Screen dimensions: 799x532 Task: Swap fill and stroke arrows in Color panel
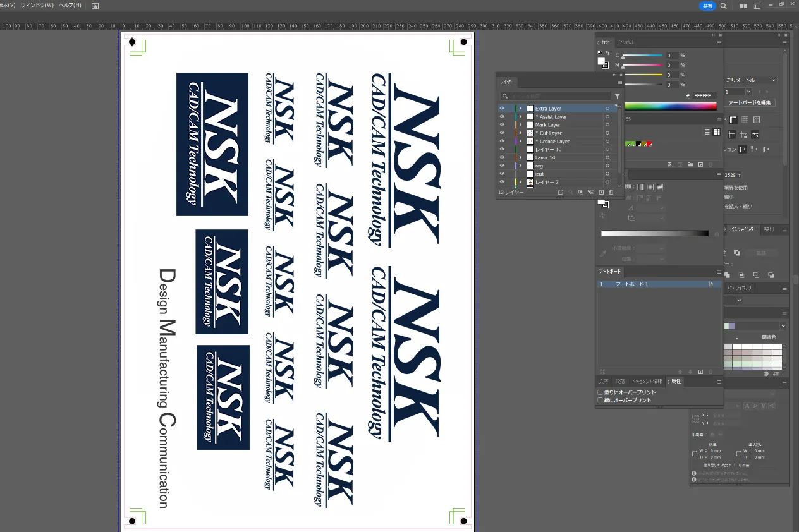coord(607,52)
